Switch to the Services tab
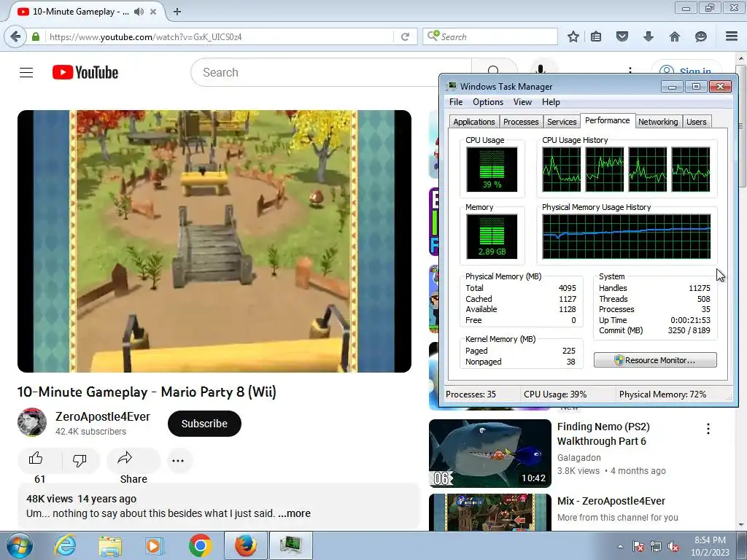This screenshot has height=560, width=747. 562,122
